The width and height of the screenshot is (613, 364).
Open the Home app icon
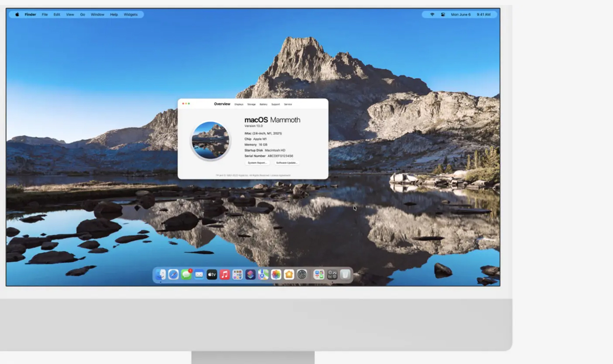click(x=289, y=275)
